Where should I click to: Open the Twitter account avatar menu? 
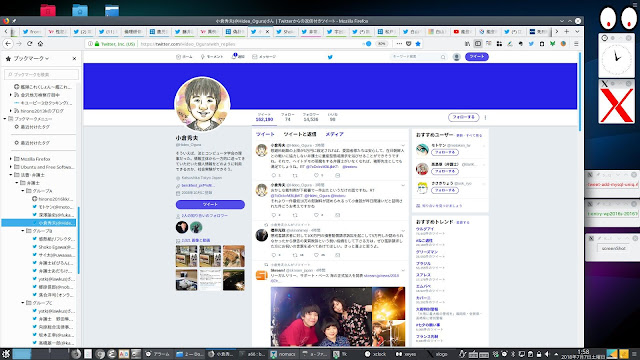tap(457, 57)
